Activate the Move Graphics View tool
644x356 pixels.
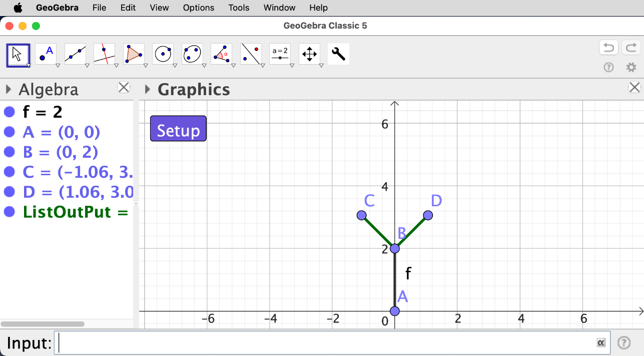coord(309,54)
